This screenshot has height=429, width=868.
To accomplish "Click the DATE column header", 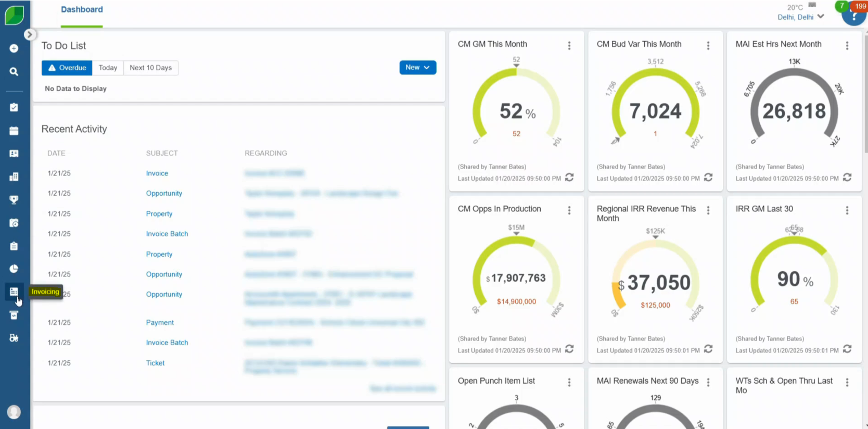I will (x=56, y=153).
